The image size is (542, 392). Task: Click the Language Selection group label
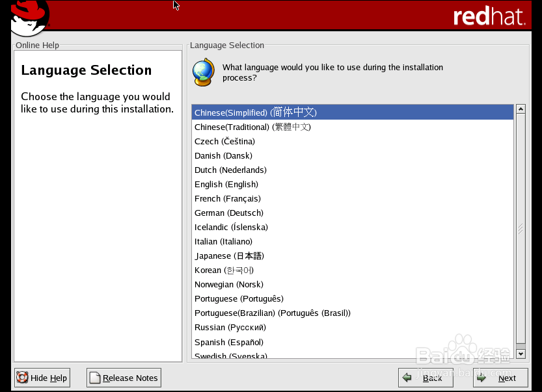227,46
